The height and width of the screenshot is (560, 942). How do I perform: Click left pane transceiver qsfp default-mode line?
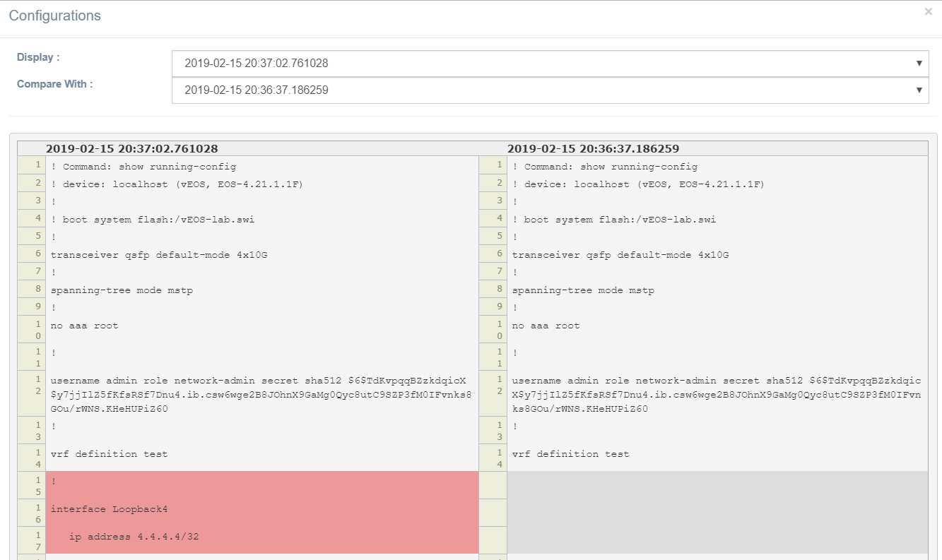(159, 255)
